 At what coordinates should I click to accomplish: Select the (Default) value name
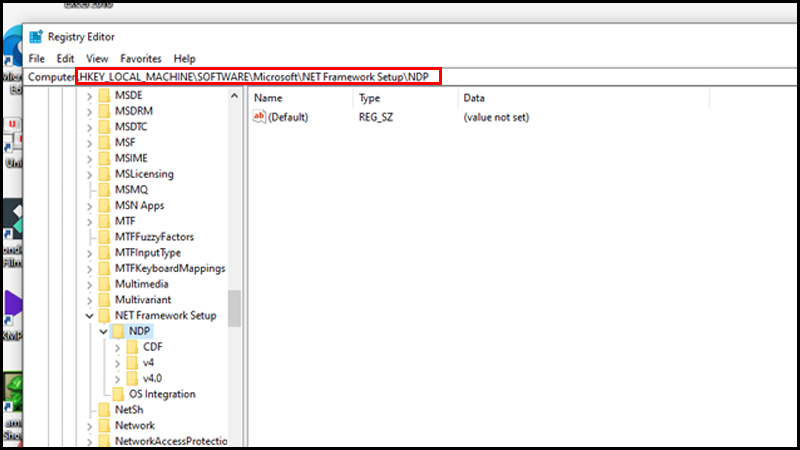[288, 117]
